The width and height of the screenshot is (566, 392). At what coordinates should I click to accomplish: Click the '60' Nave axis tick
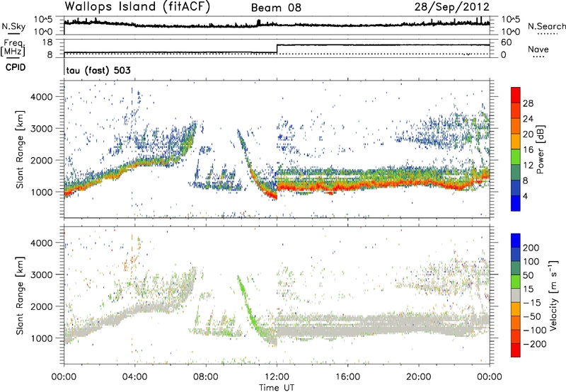(507, 42)
